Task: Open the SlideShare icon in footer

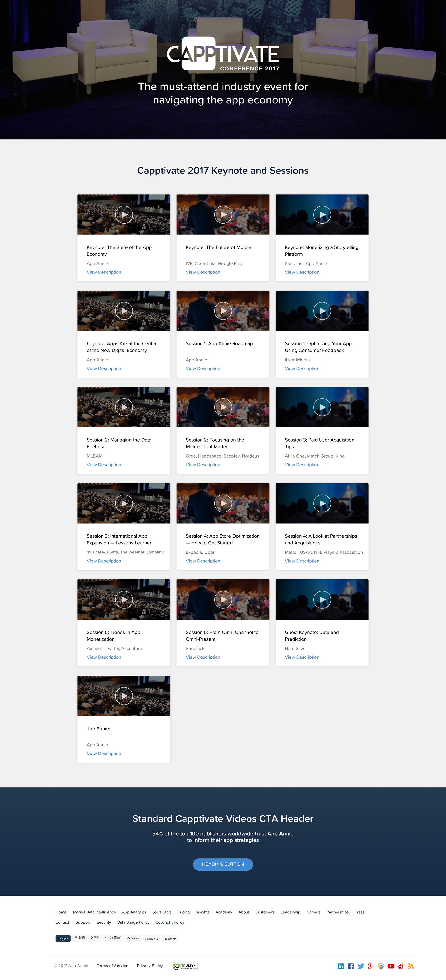Action: [381, 966]
